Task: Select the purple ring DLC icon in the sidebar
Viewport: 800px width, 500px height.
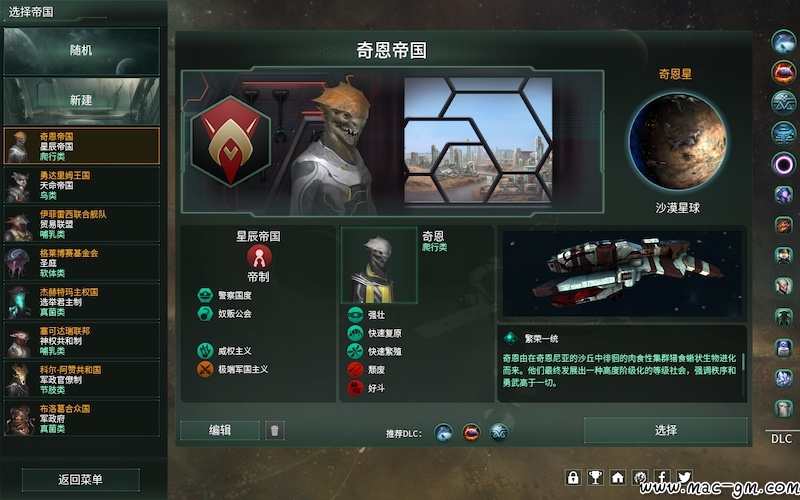Action: click(784, 164)
